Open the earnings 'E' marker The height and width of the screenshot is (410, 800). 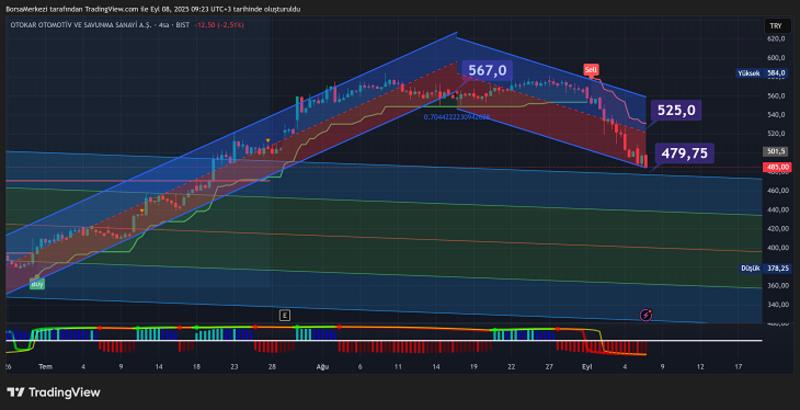[285, 316]
